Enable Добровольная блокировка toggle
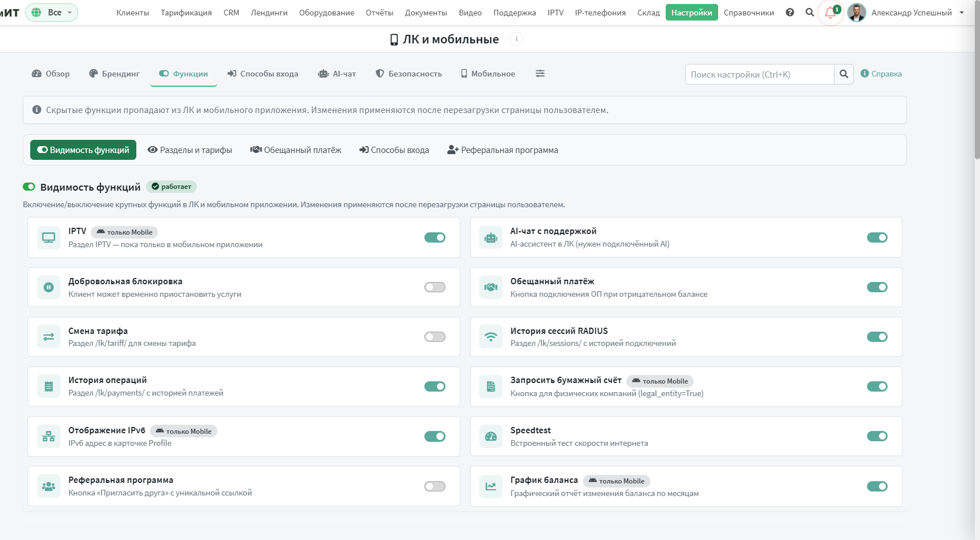This screenshot has height=540, width=980. coord(435,287)
